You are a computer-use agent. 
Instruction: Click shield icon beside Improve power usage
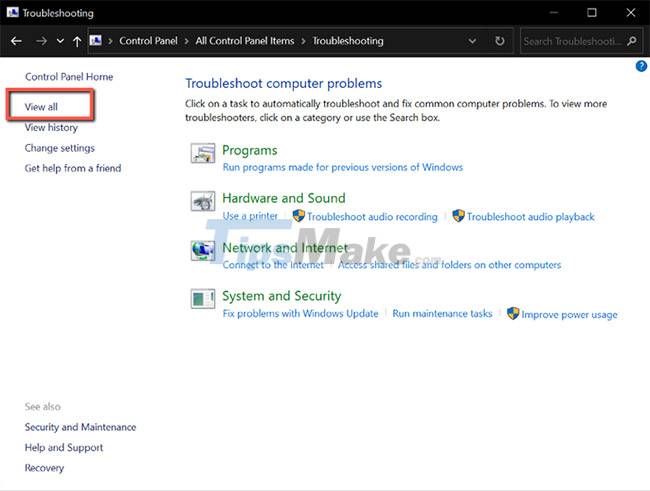513,314
